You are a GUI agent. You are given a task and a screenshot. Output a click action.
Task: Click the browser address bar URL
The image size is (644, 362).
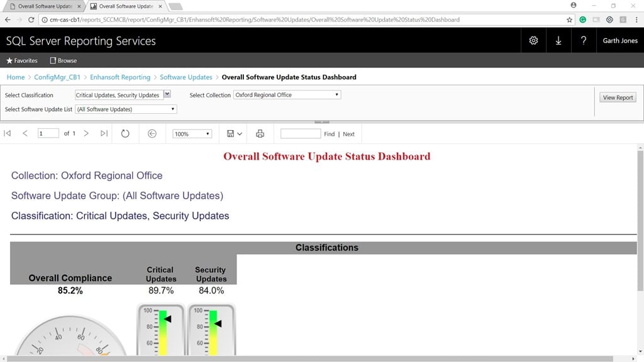point(255,19)
